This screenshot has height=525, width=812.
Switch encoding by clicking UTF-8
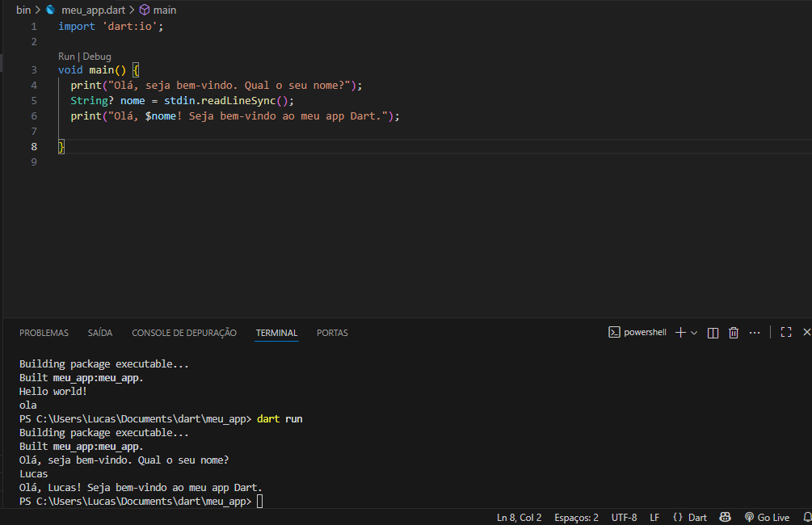pyautogui.click(x=624, y=517)
